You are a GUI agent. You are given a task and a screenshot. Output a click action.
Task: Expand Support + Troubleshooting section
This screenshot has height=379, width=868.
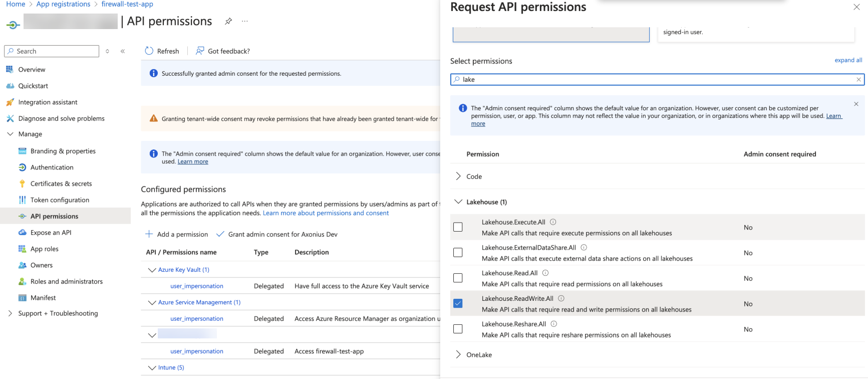pos(10,313)
